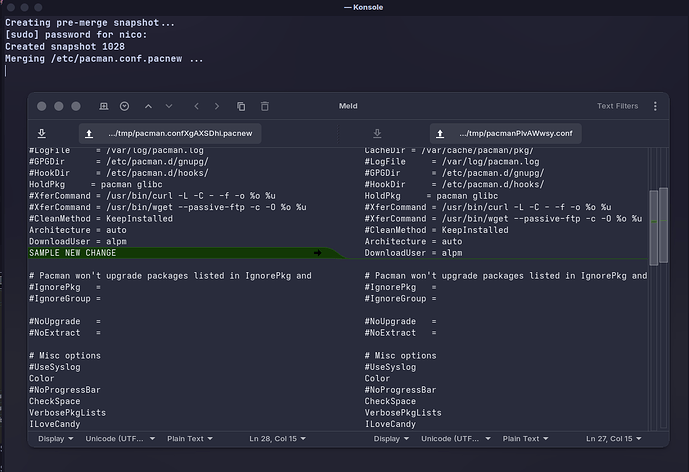Click HoldPkg line in left pane
Image resolution: width=689 pixels, height=472 pixels.
(x=95, y=184)
